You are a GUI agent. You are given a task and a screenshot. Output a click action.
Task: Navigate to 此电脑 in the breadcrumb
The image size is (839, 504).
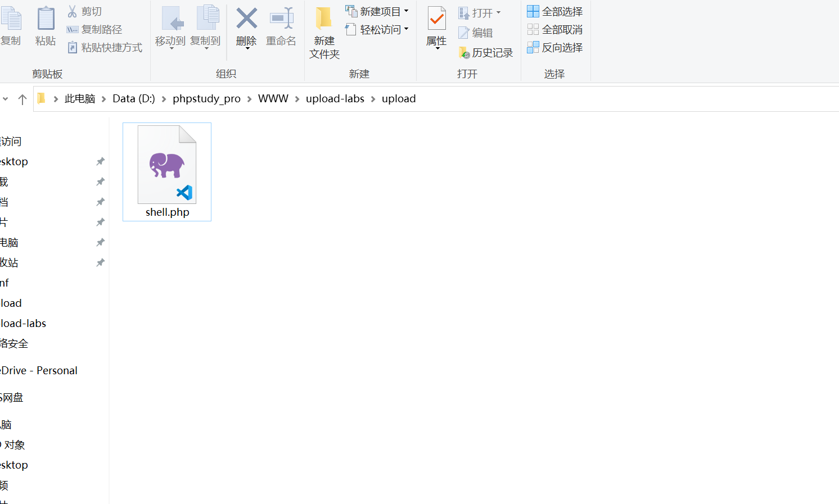click(80, 98)
